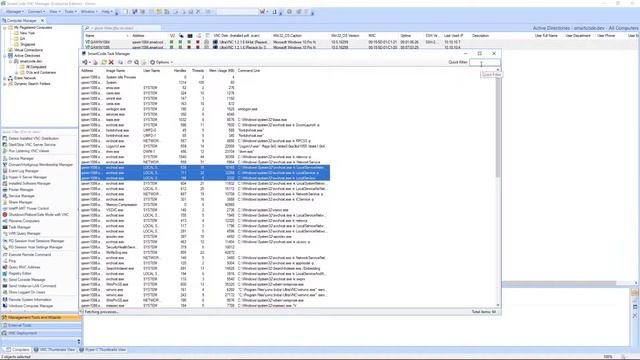Open RD Session Host Settings Manager
This screenshot has width=640, height=360.
[33, 247]
